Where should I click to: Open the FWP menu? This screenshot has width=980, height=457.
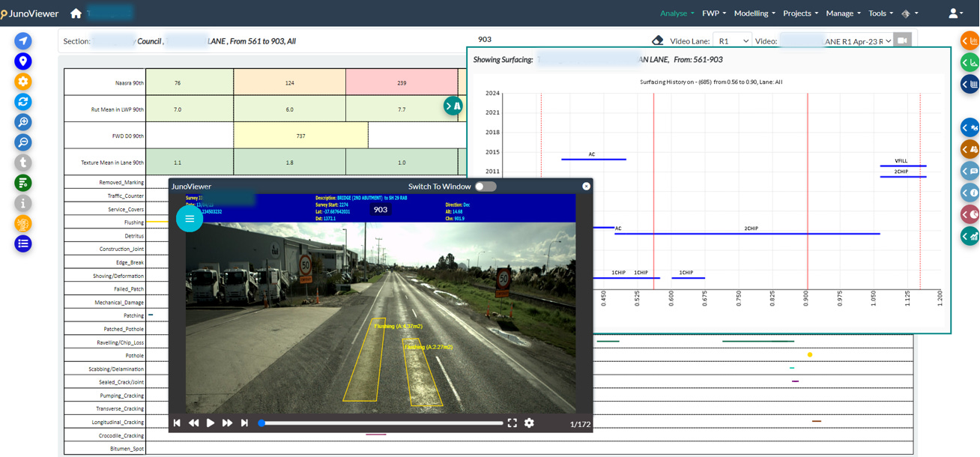(714, 13)
